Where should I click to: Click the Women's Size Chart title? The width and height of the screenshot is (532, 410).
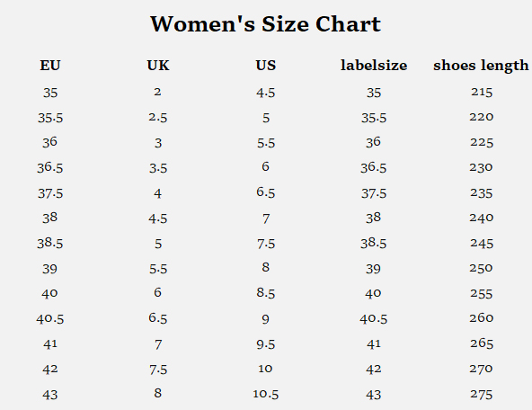click(x=266, y=23)
